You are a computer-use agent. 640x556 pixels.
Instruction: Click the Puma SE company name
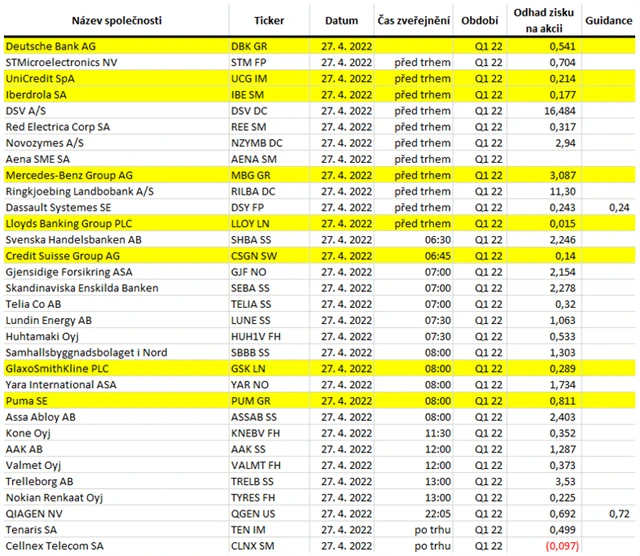pyautogui.click(x=28, y=400)
